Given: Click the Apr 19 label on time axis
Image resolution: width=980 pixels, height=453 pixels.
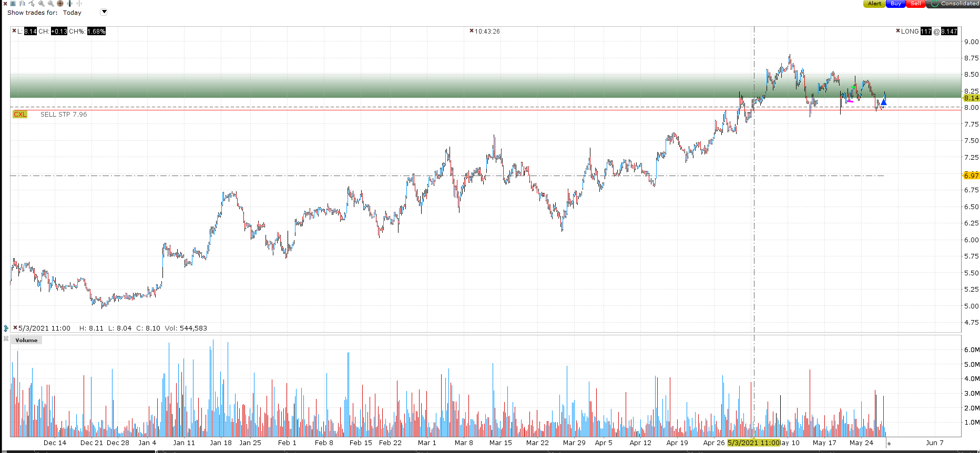Looking at the screenshot, I should point(677,442).
